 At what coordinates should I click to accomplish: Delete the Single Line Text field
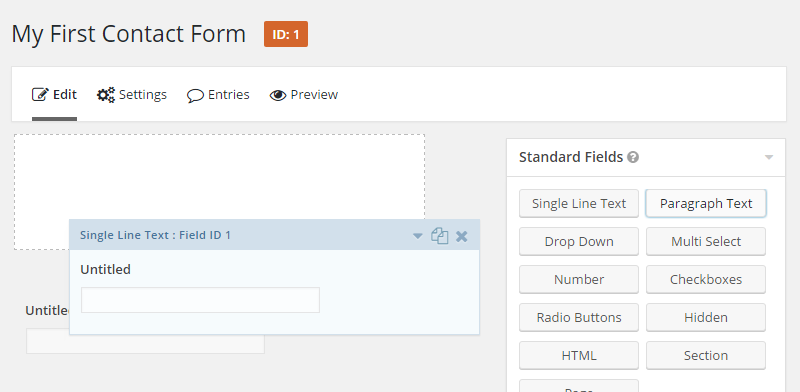click(x=462, y=236)
